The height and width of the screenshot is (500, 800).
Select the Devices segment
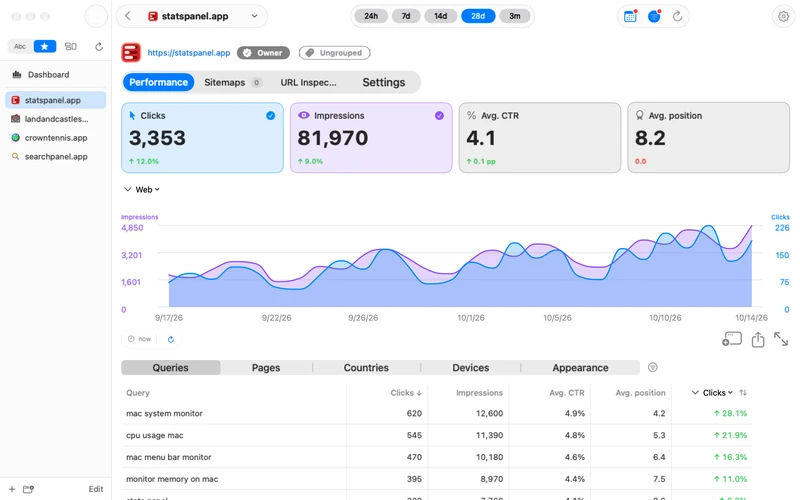[x=470, y=367]
